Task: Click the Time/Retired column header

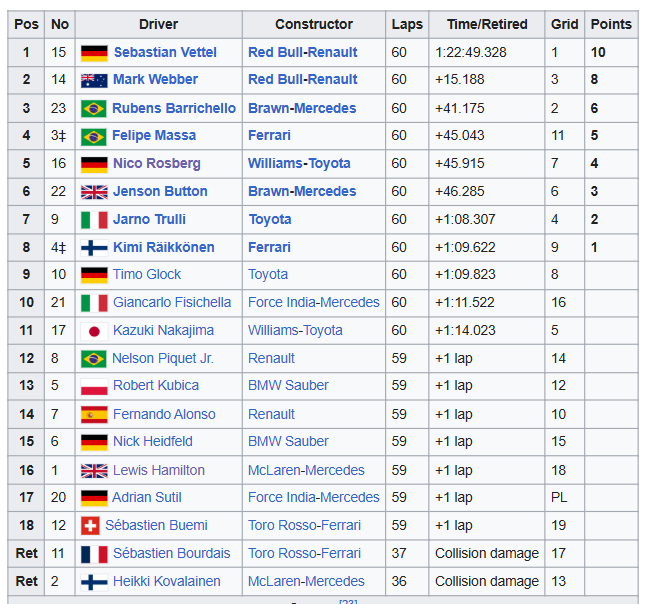Action: [x=487, y=24]
